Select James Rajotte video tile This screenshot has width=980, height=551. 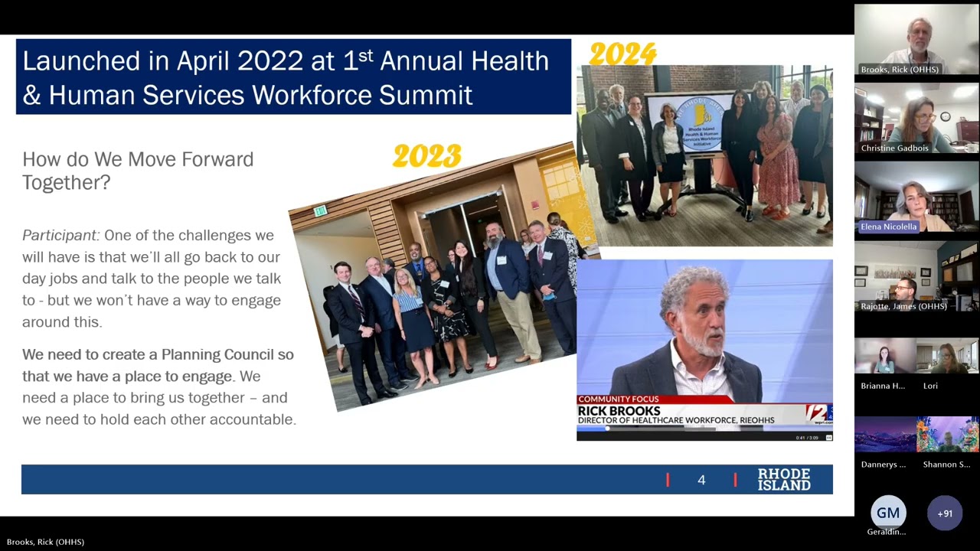point(916,276)
